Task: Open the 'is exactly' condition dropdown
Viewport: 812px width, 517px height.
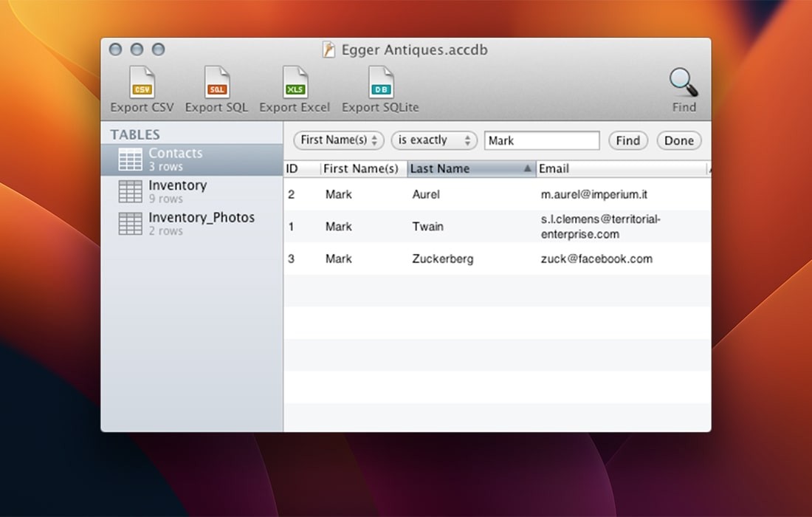Action: click(434, 140)
